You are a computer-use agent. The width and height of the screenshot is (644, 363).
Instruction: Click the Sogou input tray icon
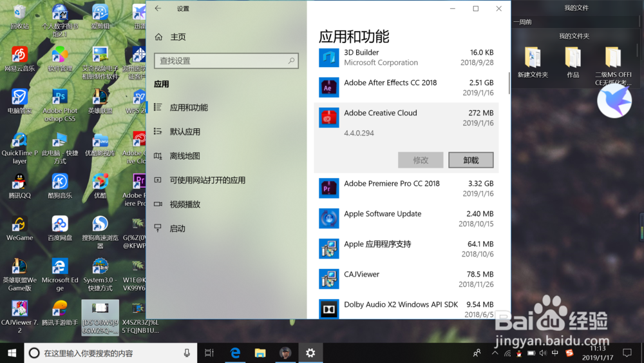(x=569, y=353)
